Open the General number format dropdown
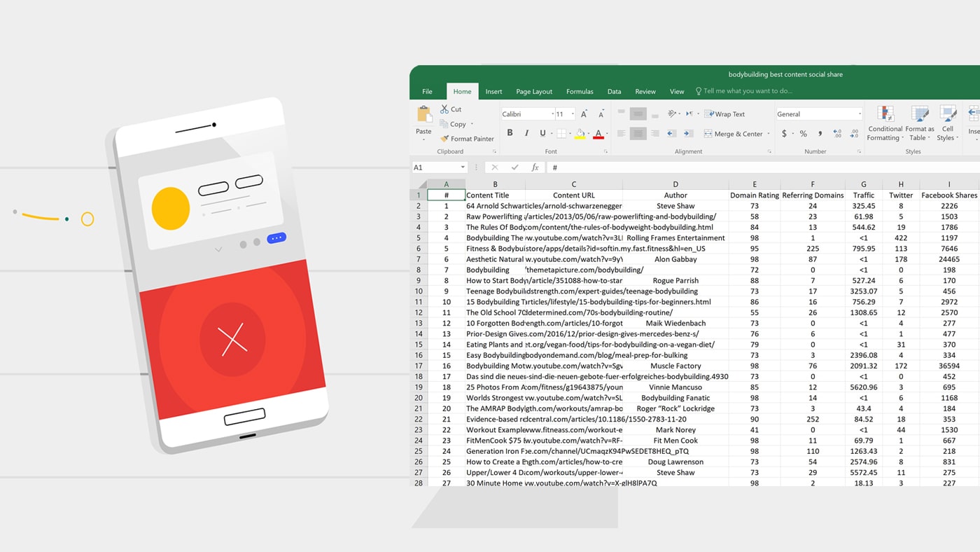The width and height of the screenshot is (980, 552). click(x=860, y=114)
